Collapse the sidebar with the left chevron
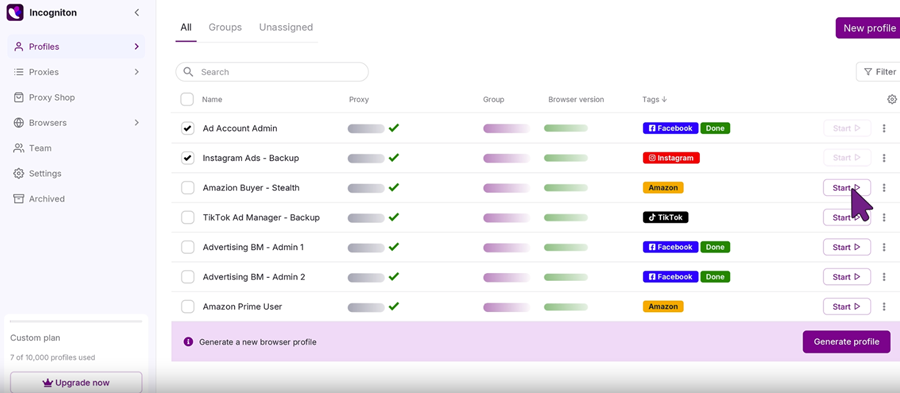The width and height of the screenshot is (900, 393). pyautogui.click(x=137, y=12)
